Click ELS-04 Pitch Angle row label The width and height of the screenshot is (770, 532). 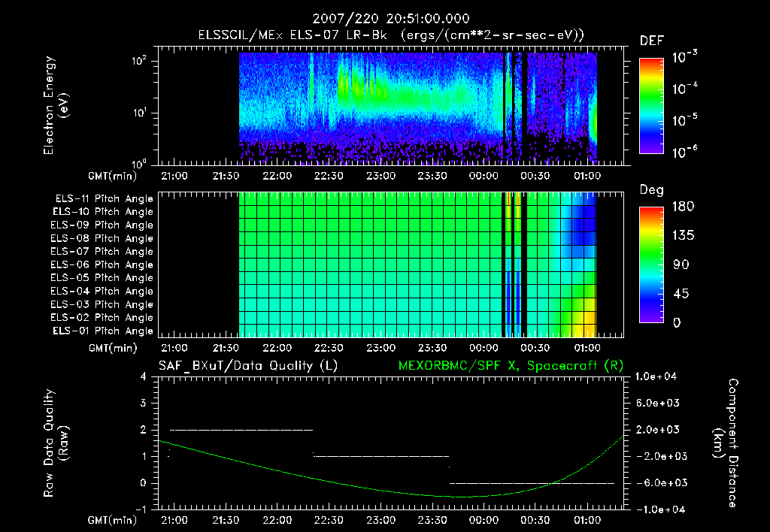point(102,292)
